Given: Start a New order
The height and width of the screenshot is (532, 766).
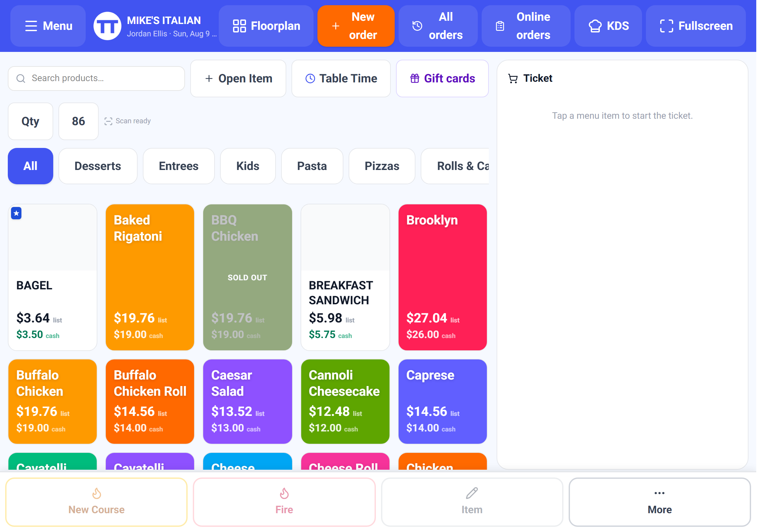Looking at the screenshot, I should (356, 26).
